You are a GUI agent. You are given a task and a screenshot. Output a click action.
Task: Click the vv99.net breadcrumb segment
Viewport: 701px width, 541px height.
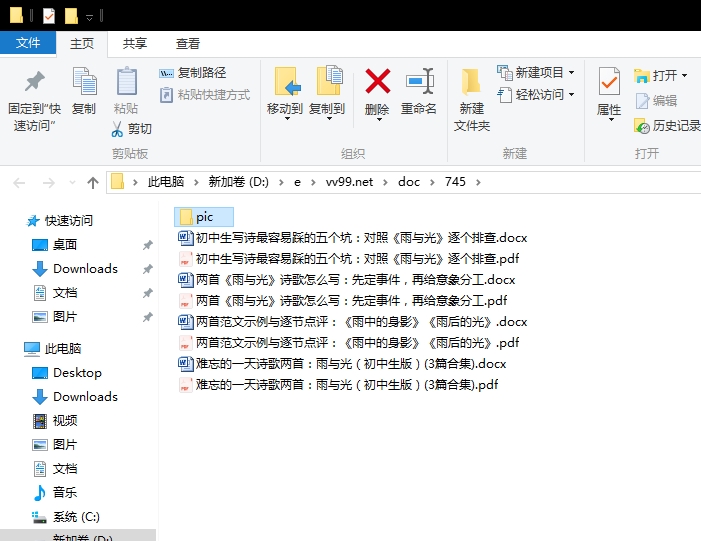coord(349,182)
